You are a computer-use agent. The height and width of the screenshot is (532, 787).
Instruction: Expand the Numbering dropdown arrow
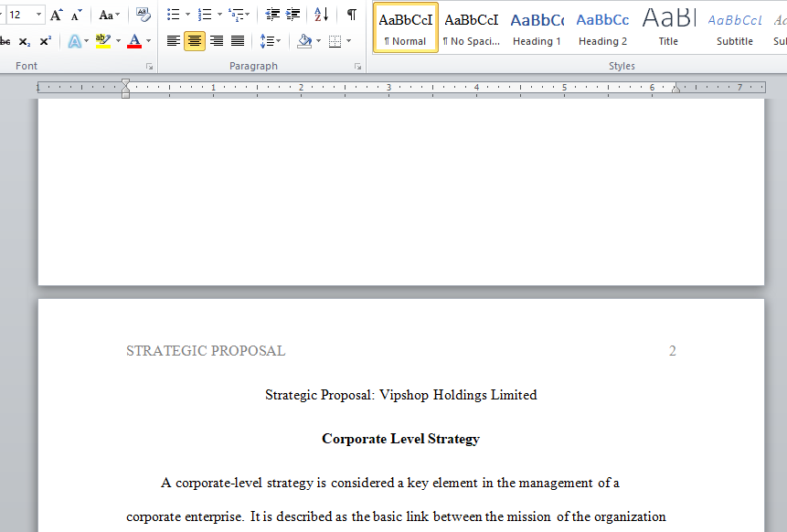coord(219,15)
